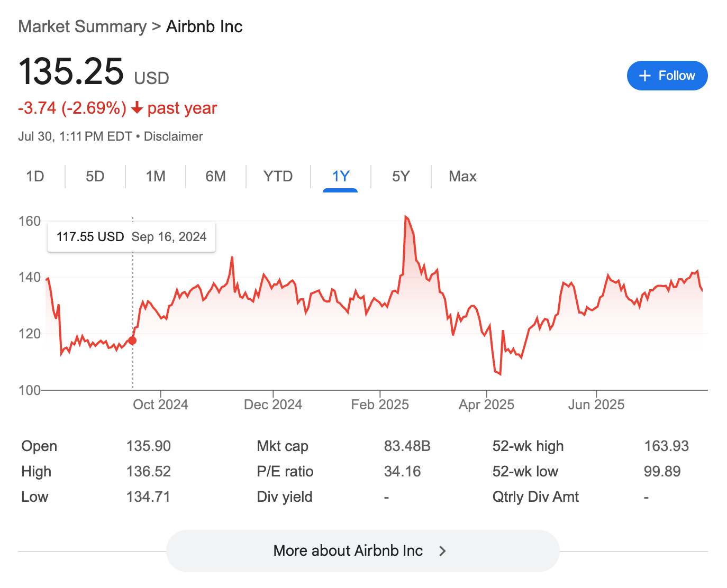Click the -3.74 (-2.69%) change value

click(72, 108)
